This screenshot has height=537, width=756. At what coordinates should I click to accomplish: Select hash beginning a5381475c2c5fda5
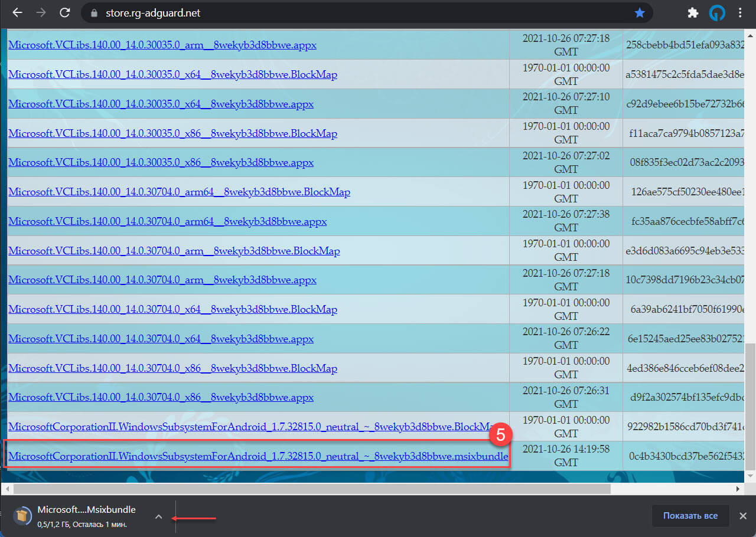point(685,74)
